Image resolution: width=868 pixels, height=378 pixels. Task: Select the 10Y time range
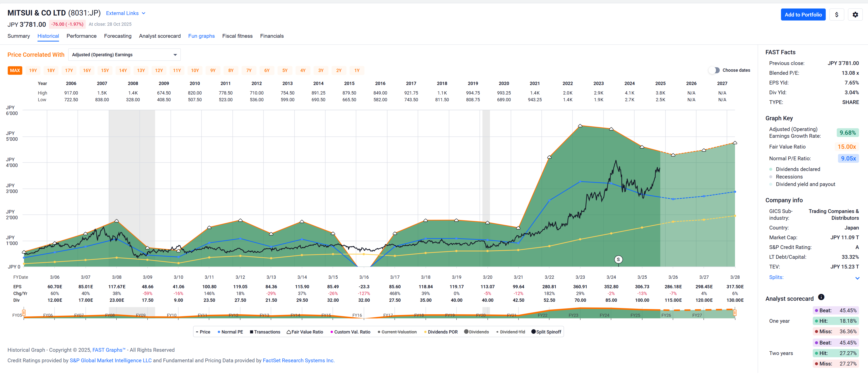pos(195,70)
